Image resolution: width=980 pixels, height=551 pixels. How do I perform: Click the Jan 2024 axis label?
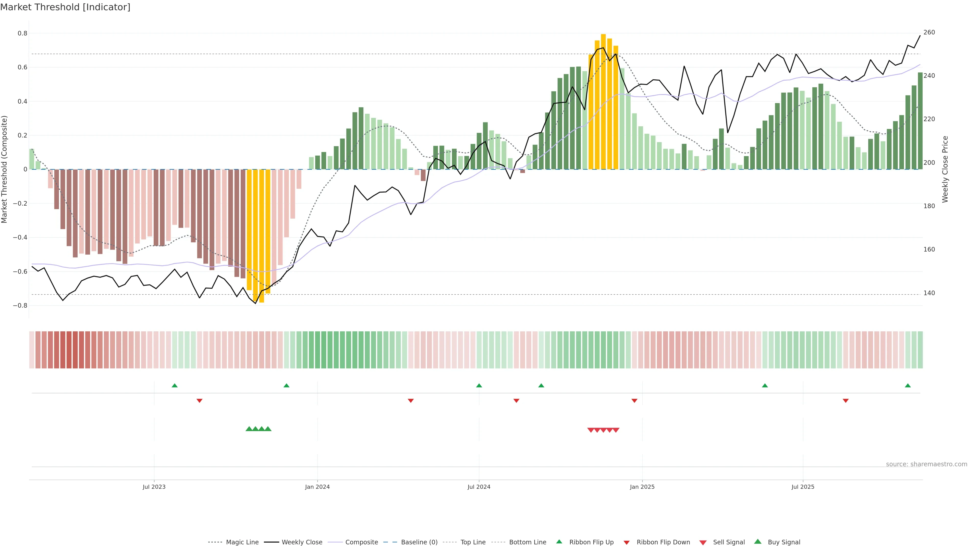pyautogui.click(x=317, y=487)
